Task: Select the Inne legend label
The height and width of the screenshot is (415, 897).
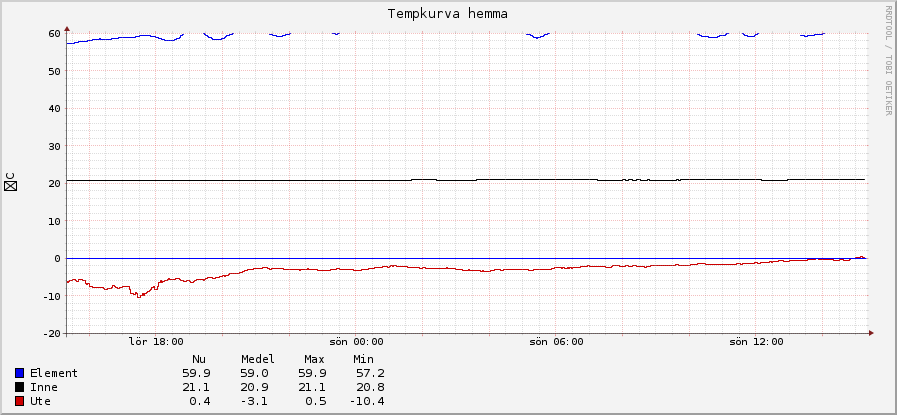Action: (x=44, y=387)
